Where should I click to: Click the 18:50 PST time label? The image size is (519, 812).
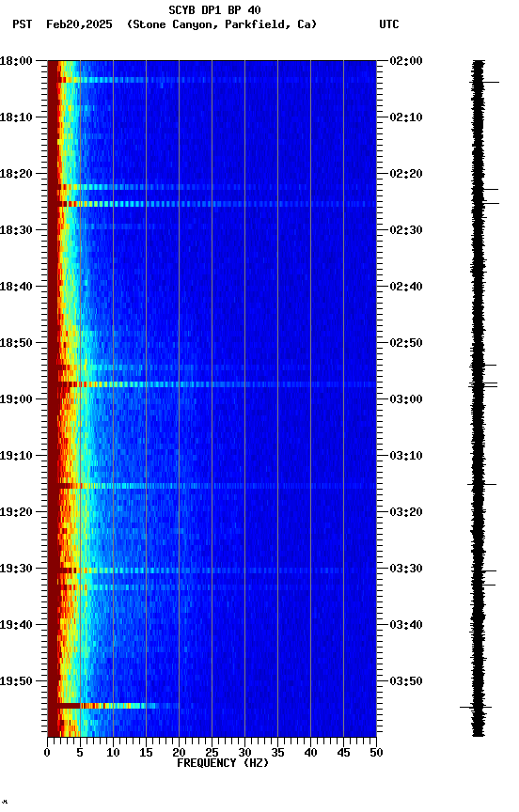16,343
